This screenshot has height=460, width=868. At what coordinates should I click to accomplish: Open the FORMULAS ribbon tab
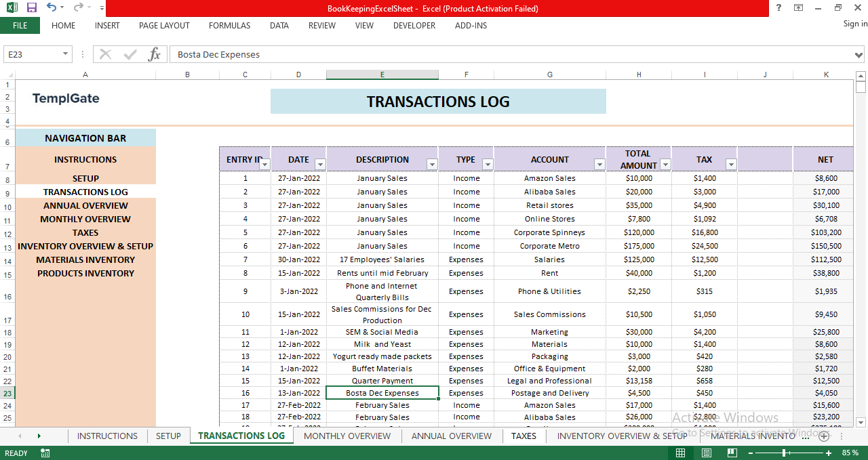coord(229,26)
